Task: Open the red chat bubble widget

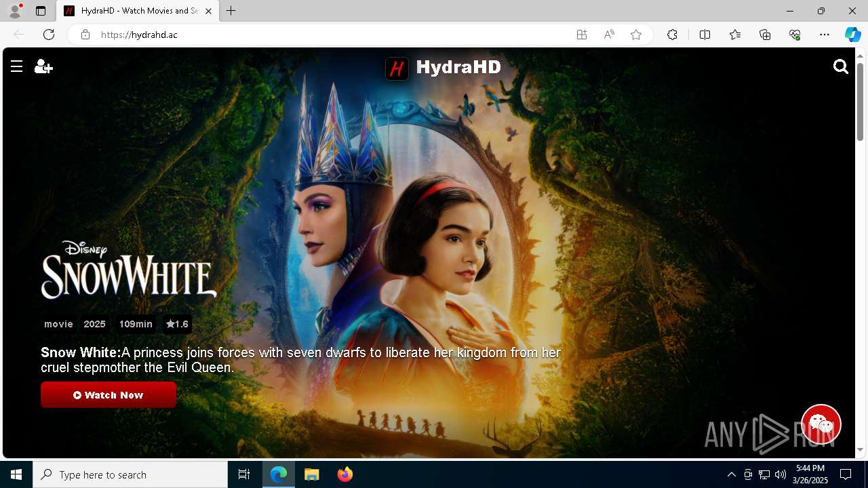Action: 821,424
